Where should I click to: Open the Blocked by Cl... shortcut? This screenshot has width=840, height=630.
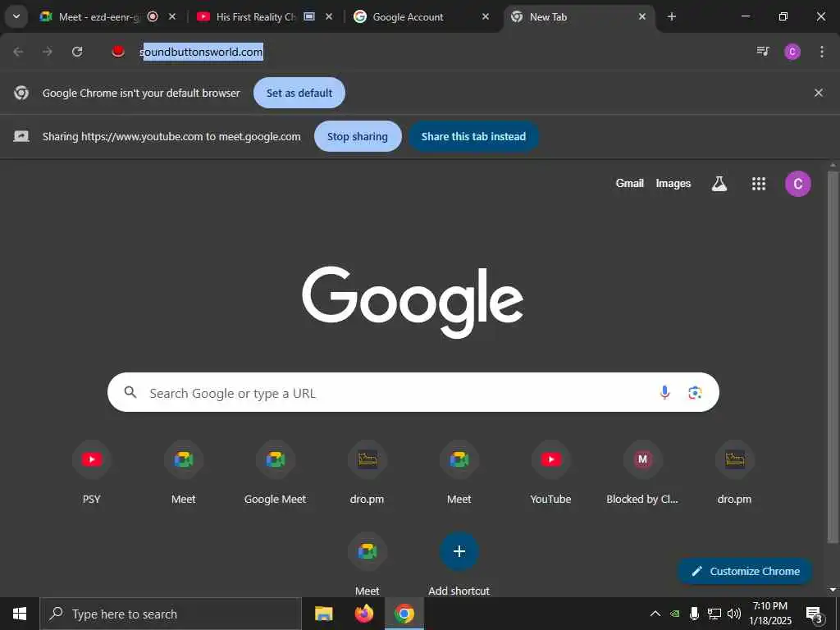[642, 473]
